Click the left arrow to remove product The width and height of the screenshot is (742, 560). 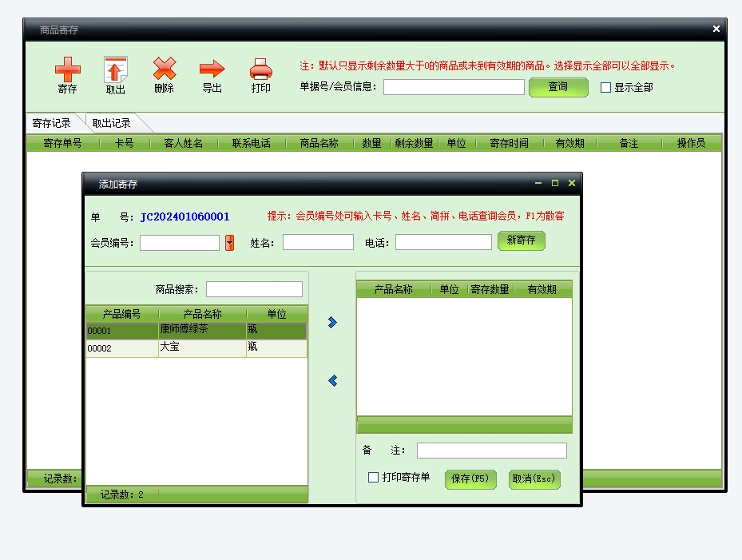click(x=332, y=381)
